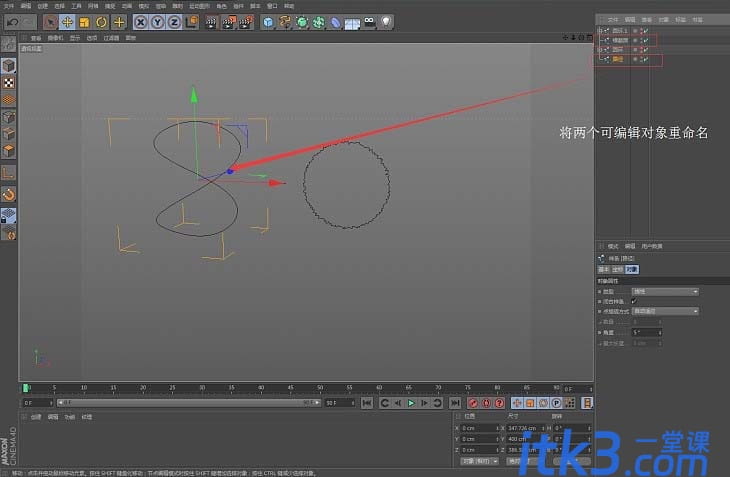This screenshot has width=730, height=477.
Task: Open the green array/modeling objects menu
Action: coord(319,22)
